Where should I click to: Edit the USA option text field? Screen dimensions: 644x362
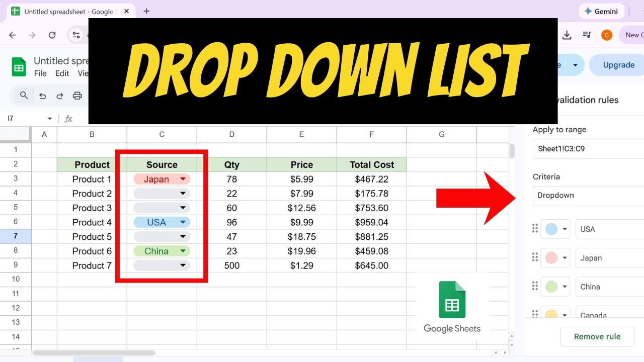pos(610,229)
